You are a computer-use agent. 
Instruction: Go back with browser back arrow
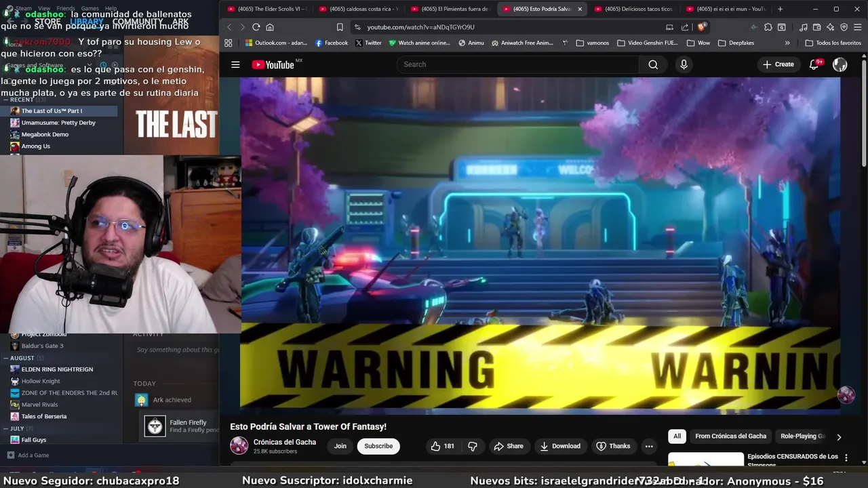tap(229, 27)
